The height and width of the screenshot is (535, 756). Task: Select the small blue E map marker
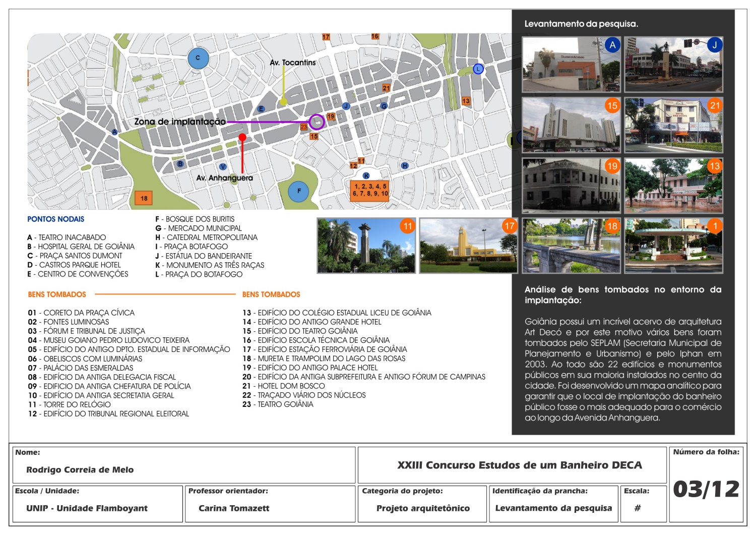click(261, 109)
